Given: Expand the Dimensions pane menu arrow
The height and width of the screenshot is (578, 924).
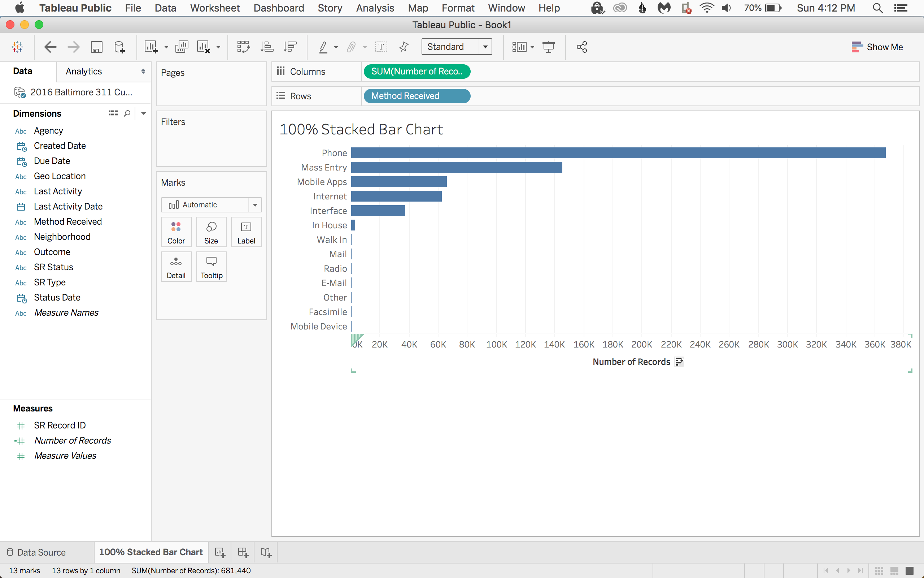Looking at the screenshot, I should tap(144, 113).
